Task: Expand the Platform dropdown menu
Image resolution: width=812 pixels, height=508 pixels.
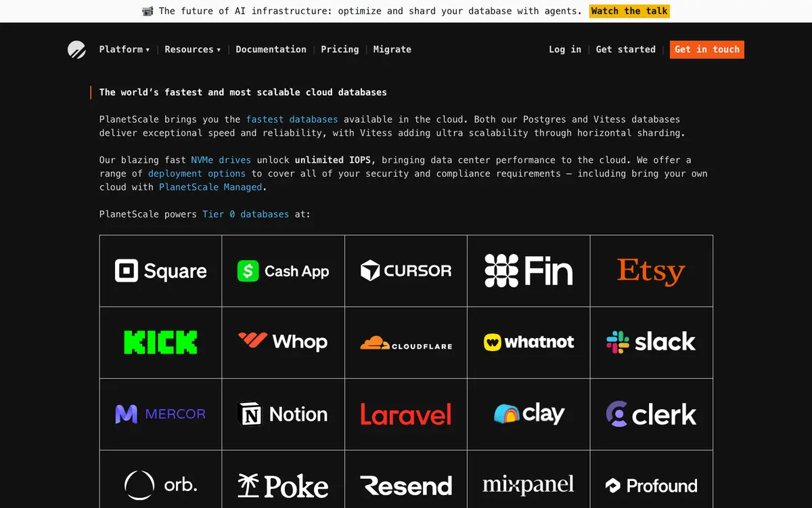Action: click(125, 49)
